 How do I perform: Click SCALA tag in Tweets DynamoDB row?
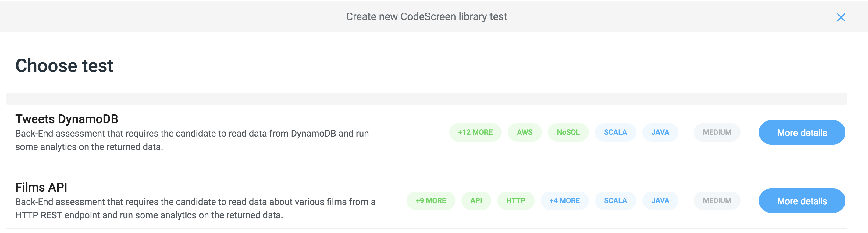click(615, 133)
